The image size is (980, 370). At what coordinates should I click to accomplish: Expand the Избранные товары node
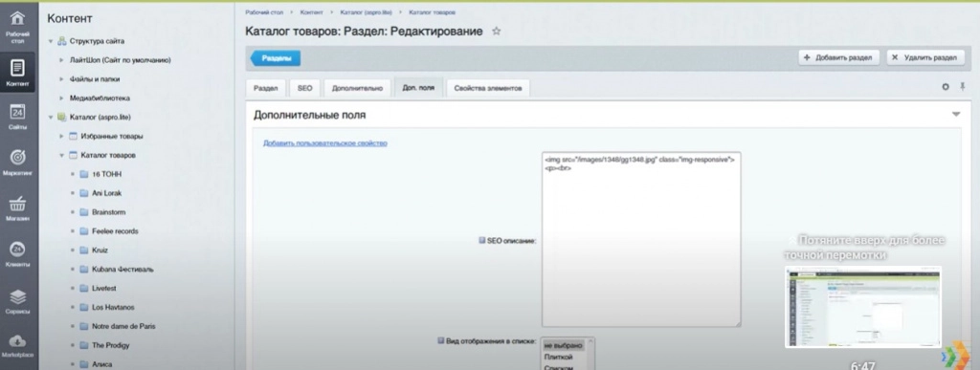(62, 136)
